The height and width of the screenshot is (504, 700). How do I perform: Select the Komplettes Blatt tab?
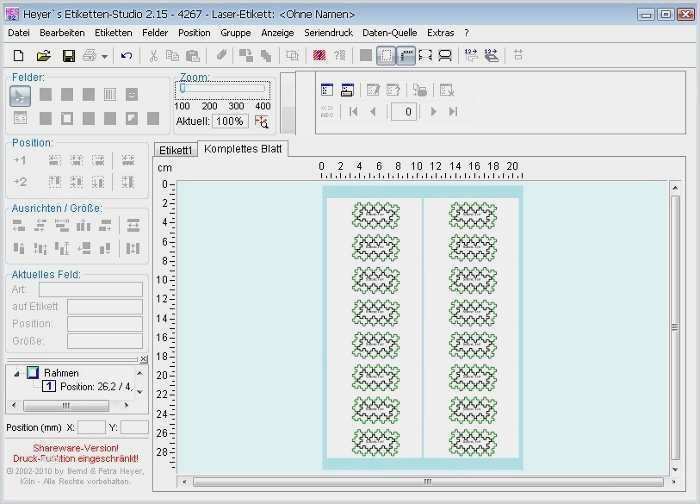(x=243, y=149)
